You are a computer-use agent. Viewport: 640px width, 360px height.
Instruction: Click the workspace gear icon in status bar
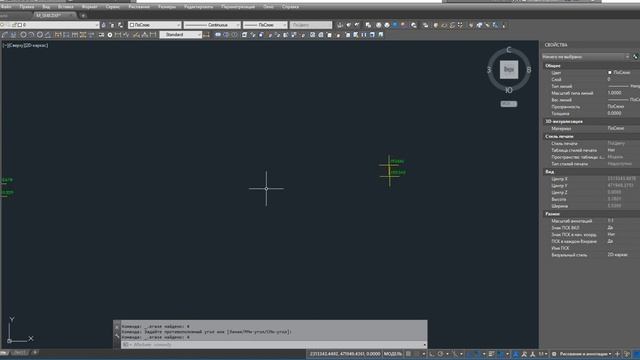click(554, 354)
